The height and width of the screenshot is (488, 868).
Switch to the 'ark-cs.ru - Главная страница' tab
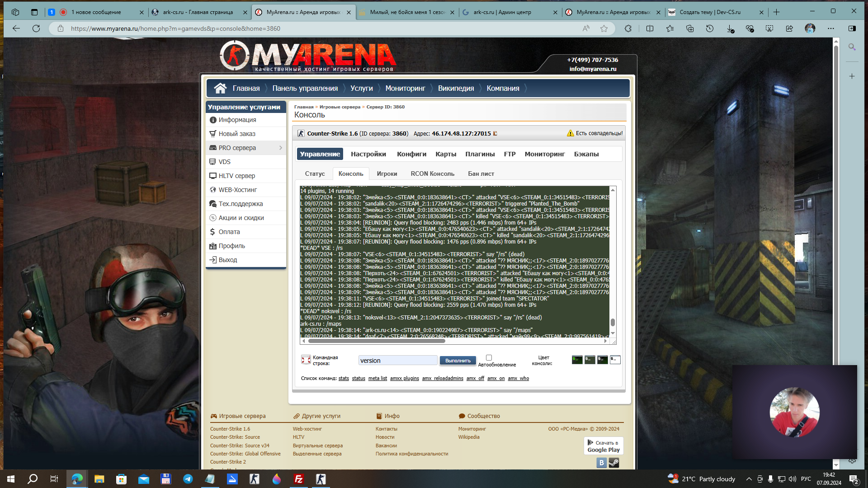pos(200,12)
